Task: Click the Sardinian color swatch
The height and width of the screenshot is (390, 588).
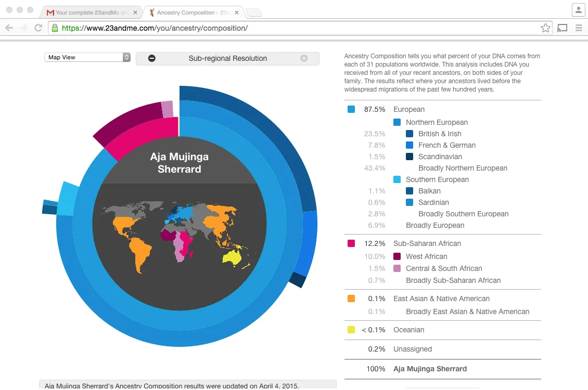Action: click(x=410, y=202)
